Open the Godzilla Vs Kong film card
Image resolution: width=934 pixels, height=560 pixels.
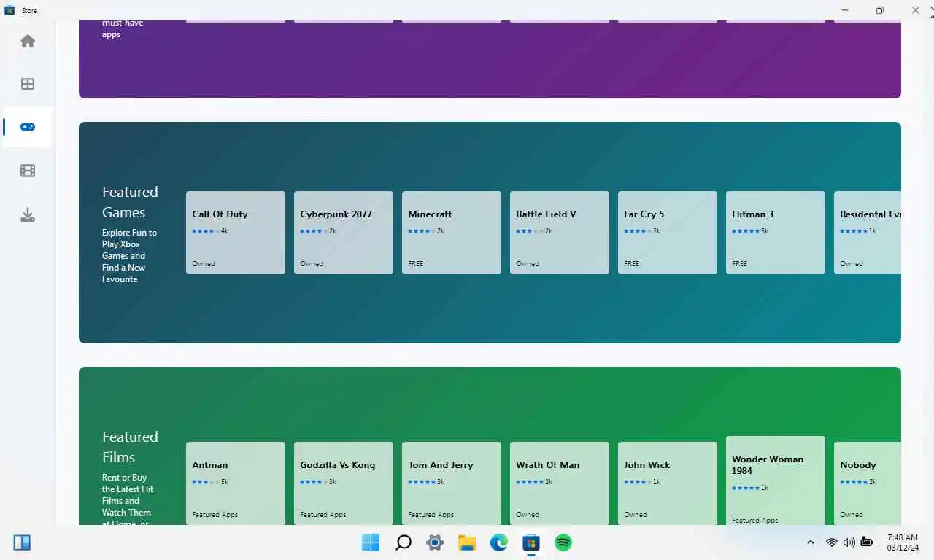click(344, 483)
